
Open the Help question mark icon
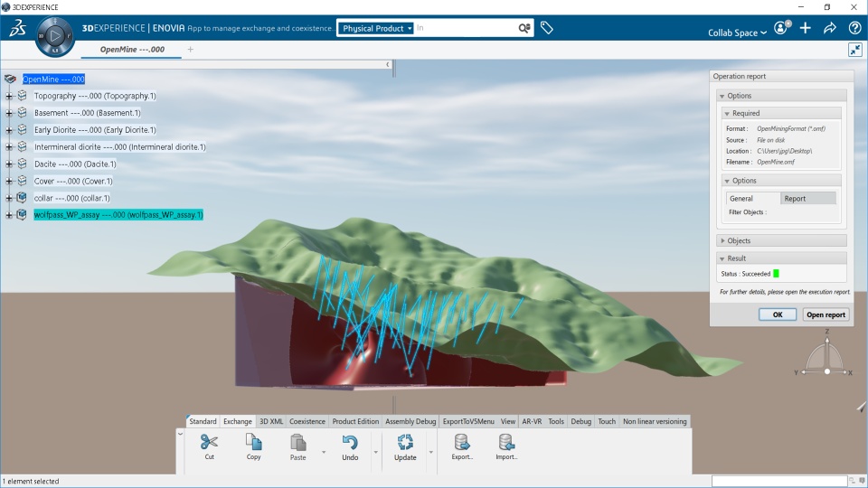tap(854, 28)
